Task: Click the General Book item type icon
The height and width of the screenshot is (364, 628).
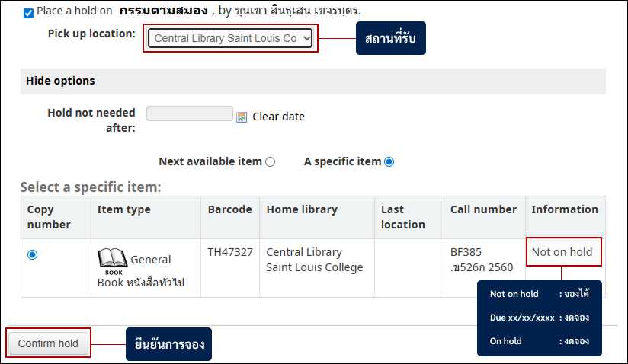Action: [x=112, y=260]
